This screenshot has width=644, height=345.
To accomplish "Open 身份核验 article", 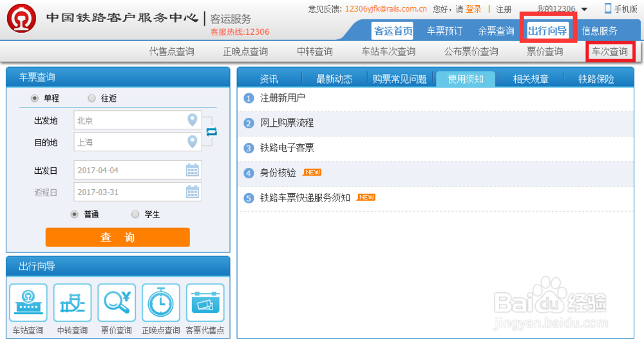I will (278, 173).
